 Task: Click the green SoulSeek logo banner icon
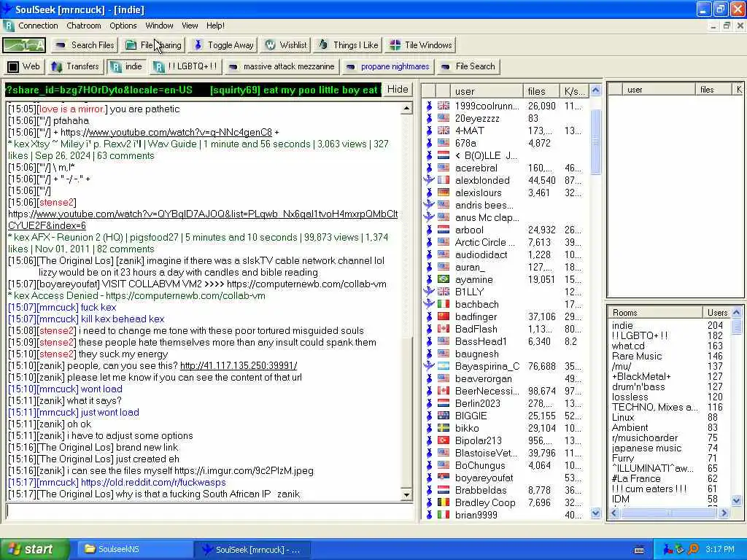[x=24, y=45]
